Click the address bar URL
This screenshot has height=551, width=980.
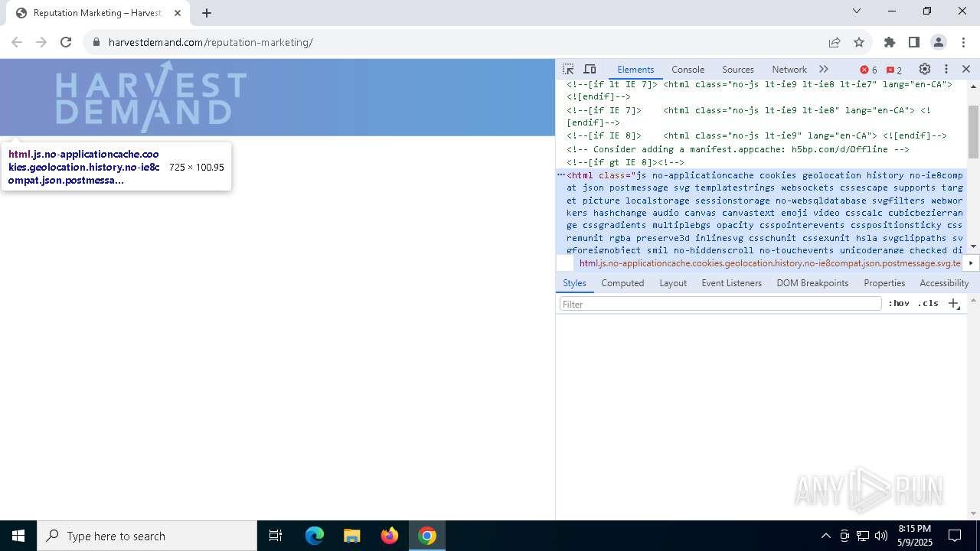click(211, 42)
